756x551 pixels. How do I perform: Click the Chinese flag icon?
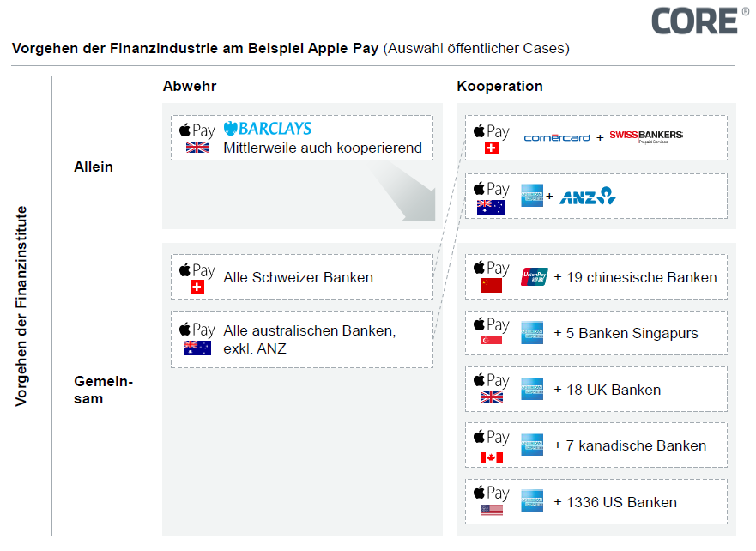(x=491, y=286)
